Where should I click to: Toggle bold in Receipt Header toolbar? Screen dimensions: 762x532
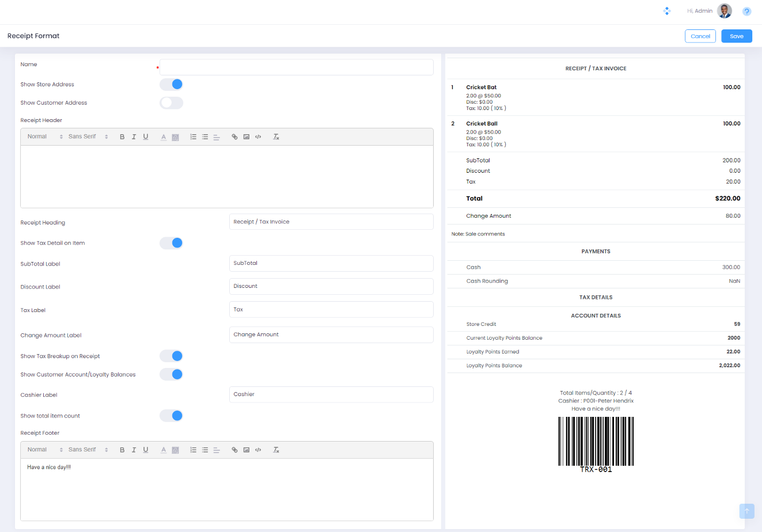(x=122, y=137)
